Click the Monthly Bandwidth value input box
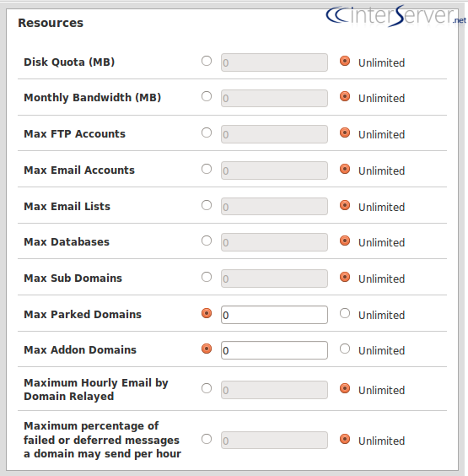Screen dimensions: 468x476 coord(274,98)
